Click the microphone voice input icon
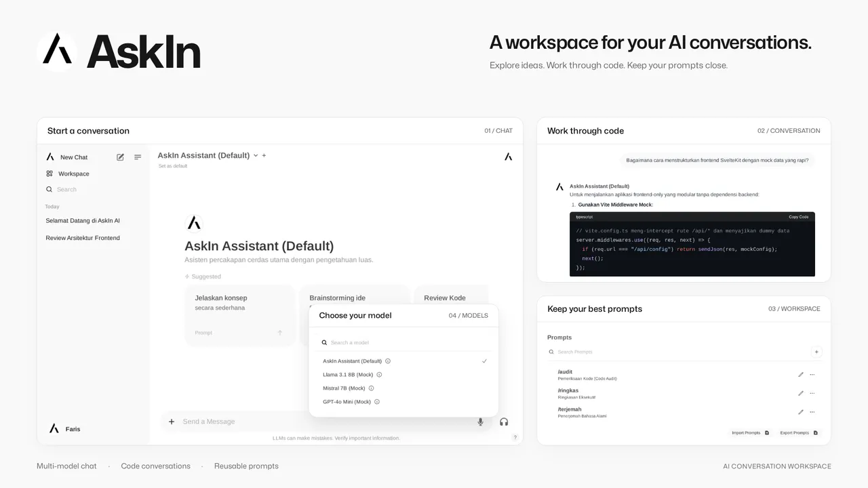Screen dimensions: 868x488 [481, 422]
